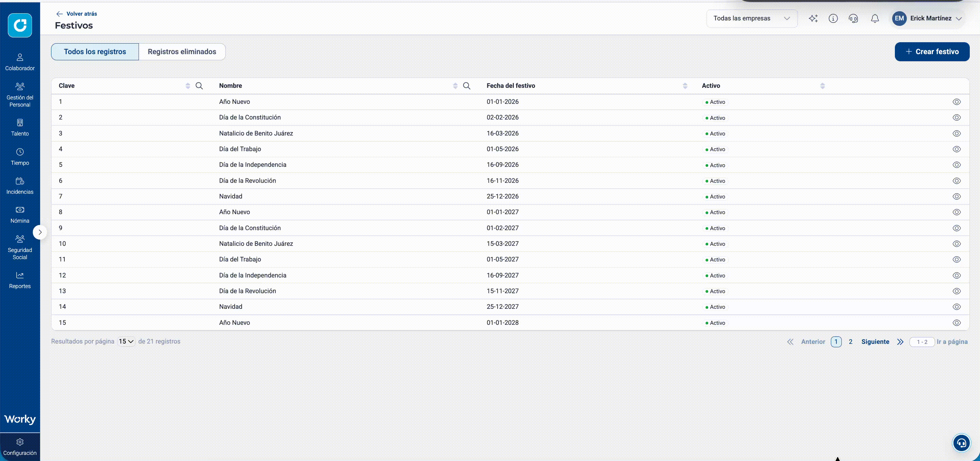The image size is (980, 461).
Task: Search within the Nombre column
Action: point(467,85)
